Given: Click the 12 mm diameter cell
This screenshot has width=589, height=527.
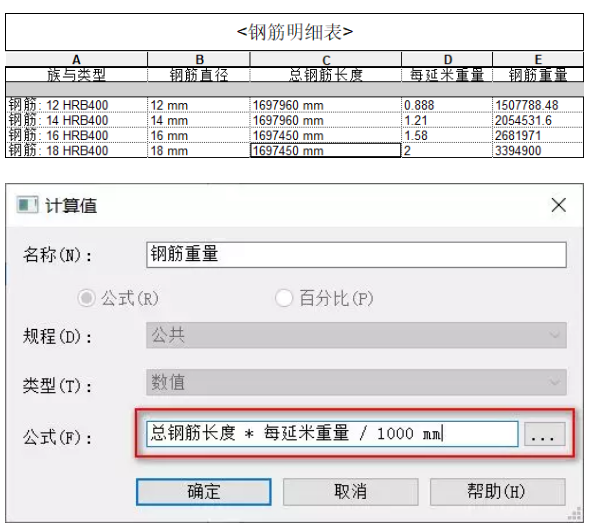Looking at the screenshot, I should tap(199, 105).
